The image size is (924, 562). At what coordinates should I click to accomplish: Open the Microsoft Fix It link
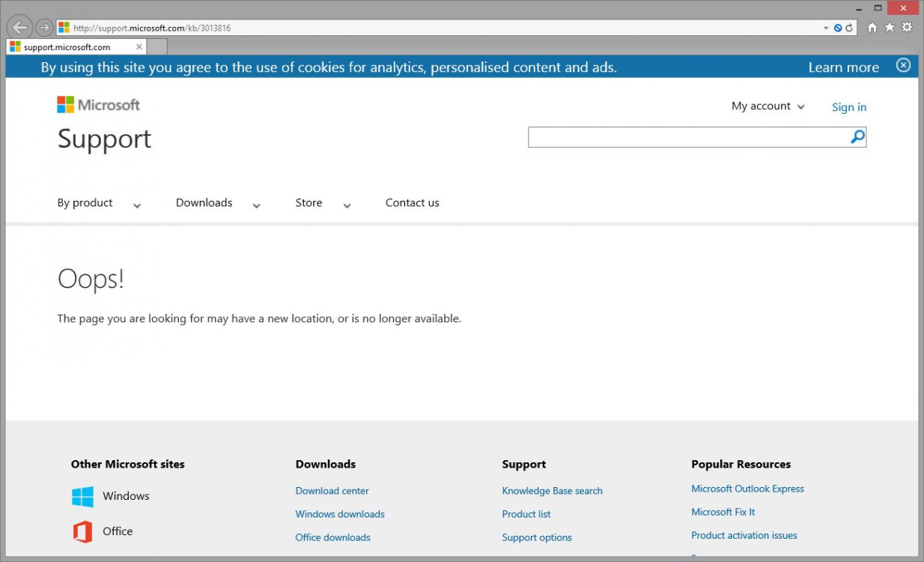tap(723, 512)
